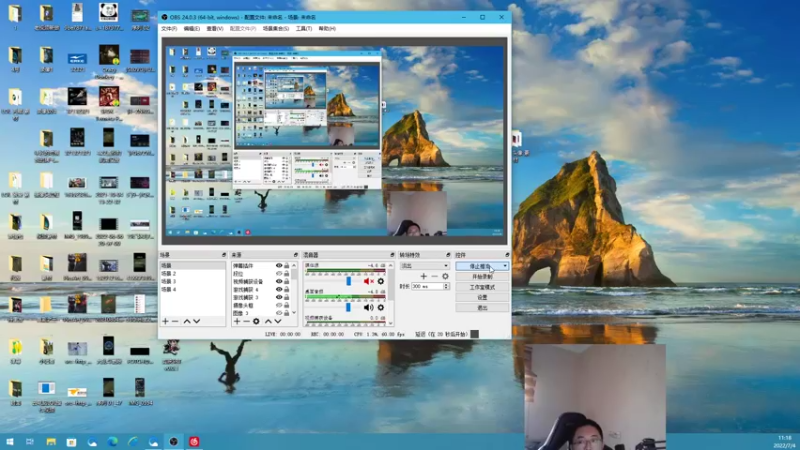Toggle the lock on 游戏捕获 3 source

287,297
